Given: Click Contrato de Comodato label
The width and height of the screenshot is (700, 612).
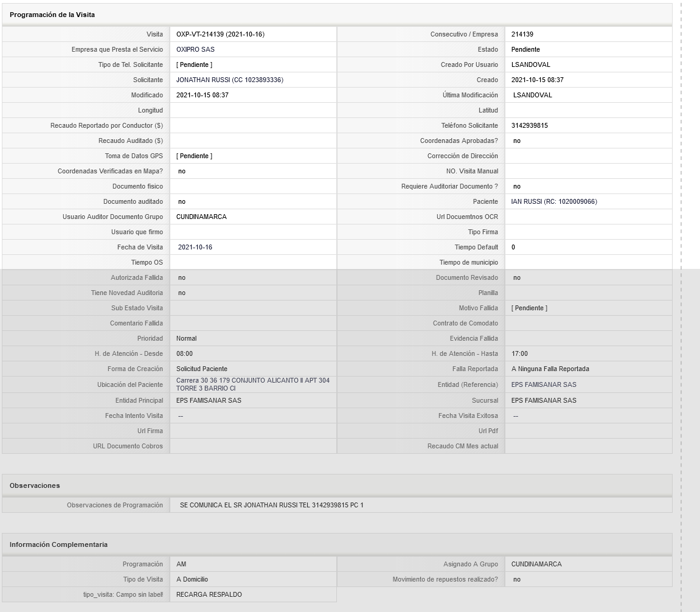Looking at the screenshot, I should 466,324.
